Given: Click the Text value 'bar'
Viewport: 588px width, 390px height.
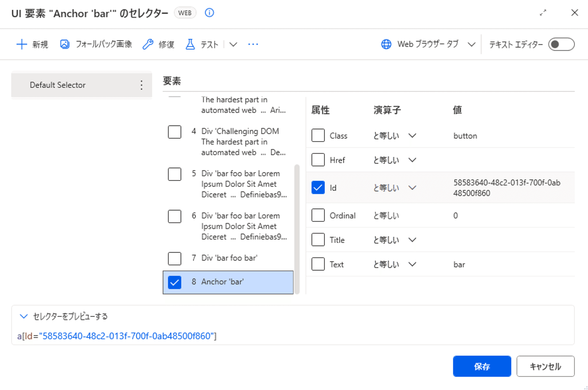Looking at the screenshot, I should 459,265.
